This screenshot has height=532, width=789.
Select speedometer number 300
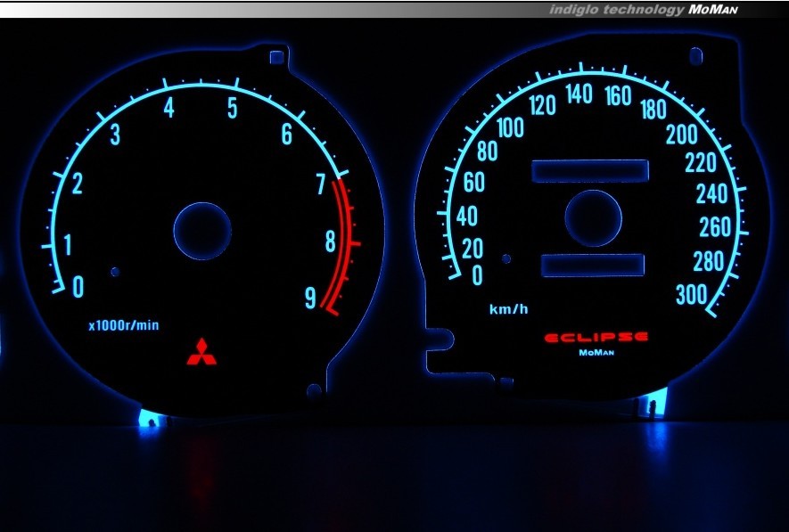[692, 295]
